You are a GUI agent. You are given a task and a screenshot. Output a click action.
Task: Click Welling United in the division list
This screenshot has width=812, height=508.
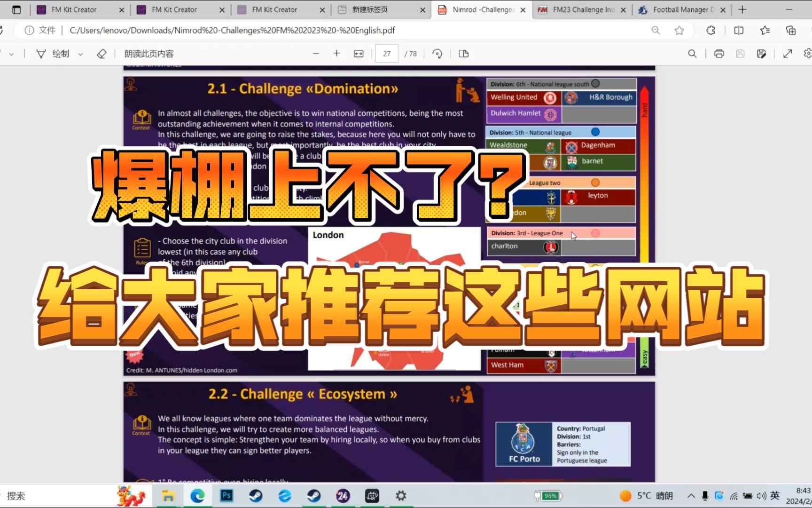(x=523, y=97)
